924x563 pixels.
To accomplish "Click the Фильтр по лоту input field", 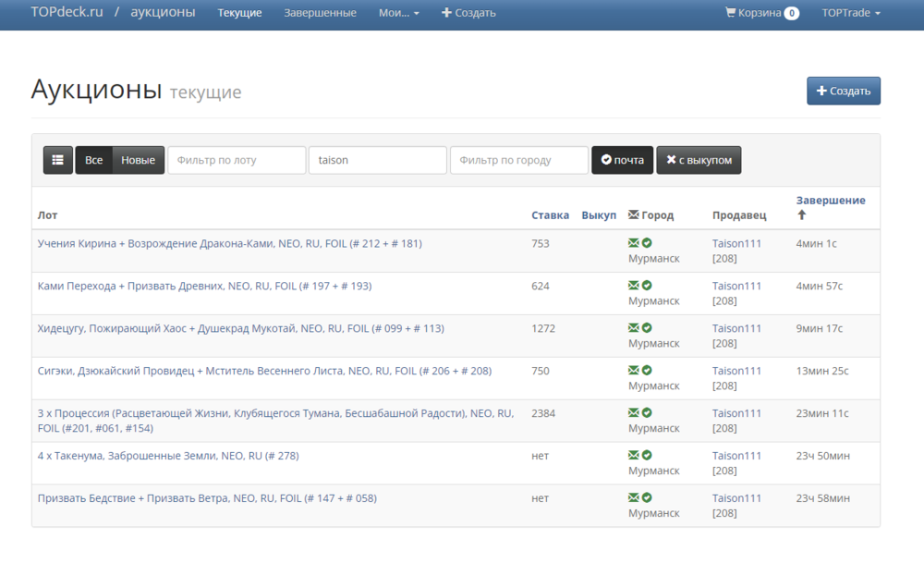I will pyautogui.click(x=237, y=160).
